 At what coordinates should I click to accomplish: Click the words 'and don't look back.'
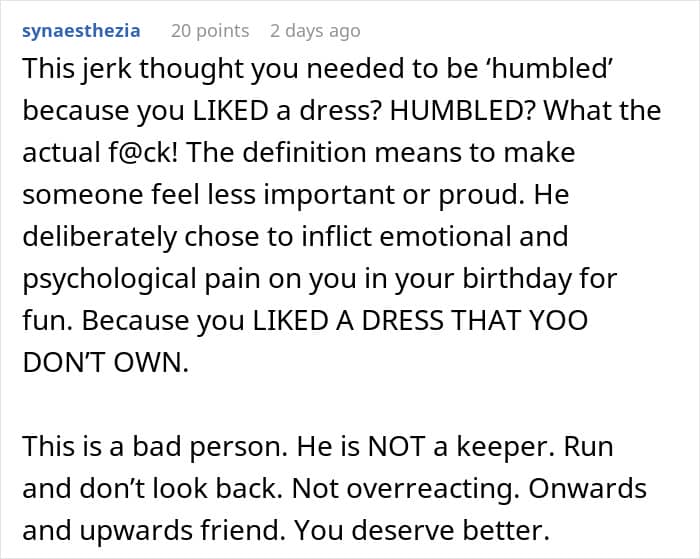pos(153,488)
